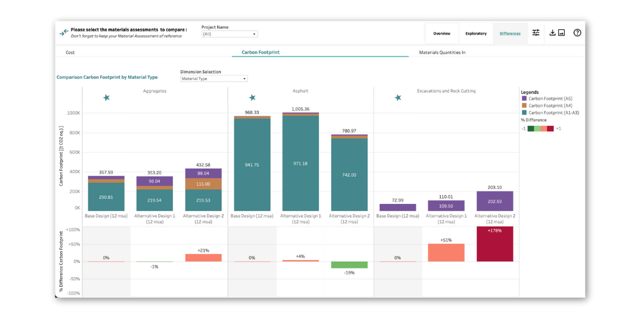Click the star icon under Asphalt

[x=252, y=98]
